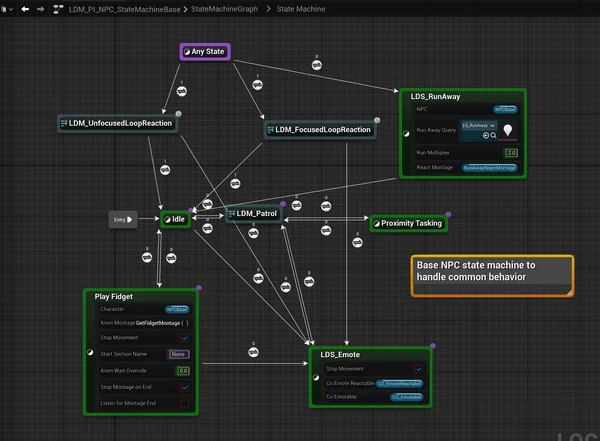The height and width of the screenshot is (441, 600).
Task: Open the bookmarks dropdown in the breadcrumb bar
Action: [x=7, y=9]
